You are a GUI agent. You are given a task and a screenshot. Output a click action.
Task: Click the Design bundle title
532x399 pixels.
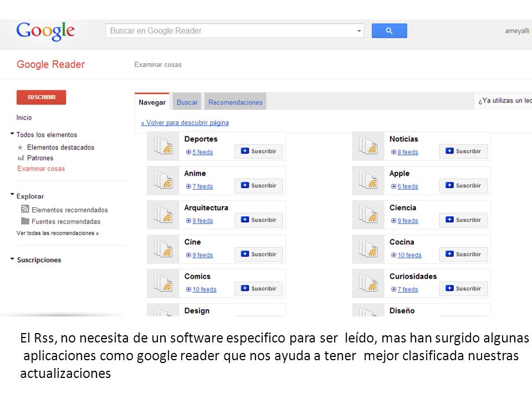click(x=197, y=311)
